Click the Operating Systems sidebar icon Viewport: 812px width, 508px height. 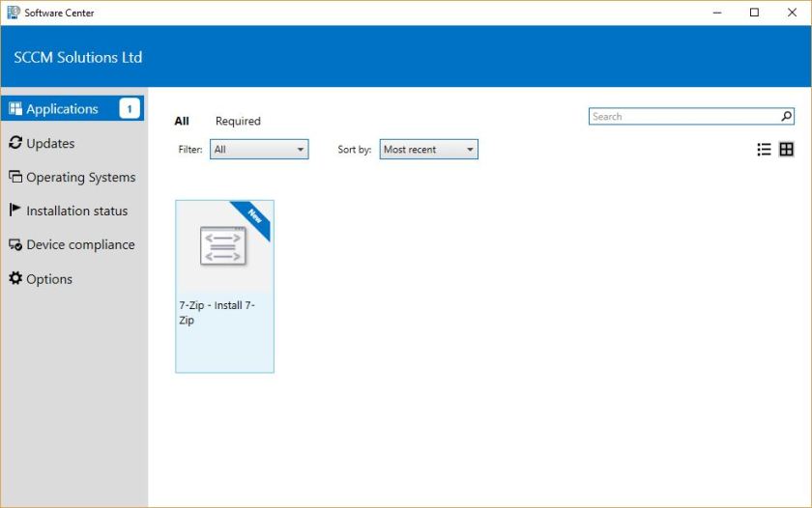click(15, 177)
